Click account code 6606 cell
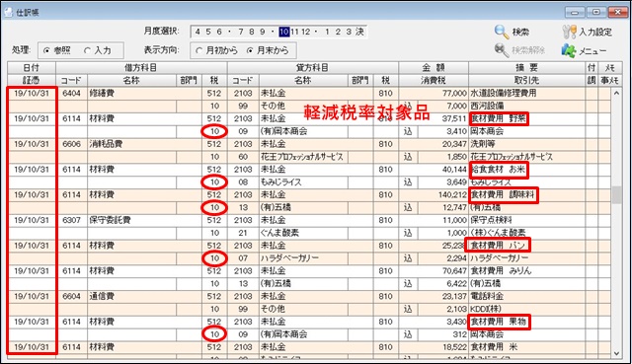Screen dimensions: 632x364 coord(71,144)
